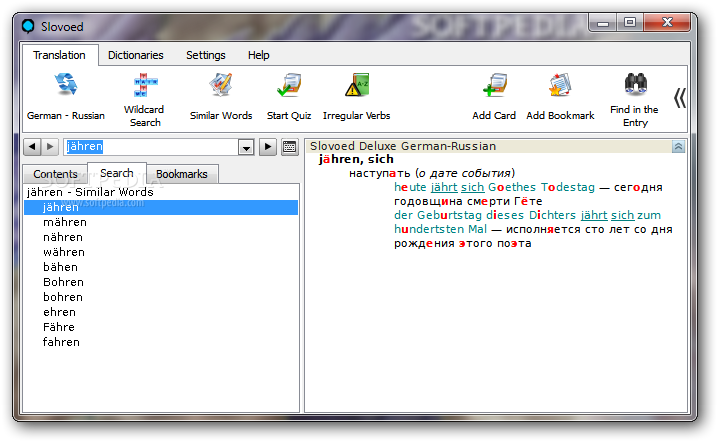This screenshot has height=442, width=718.
Task: Open the Settings tab
Action: pos(206,55)
